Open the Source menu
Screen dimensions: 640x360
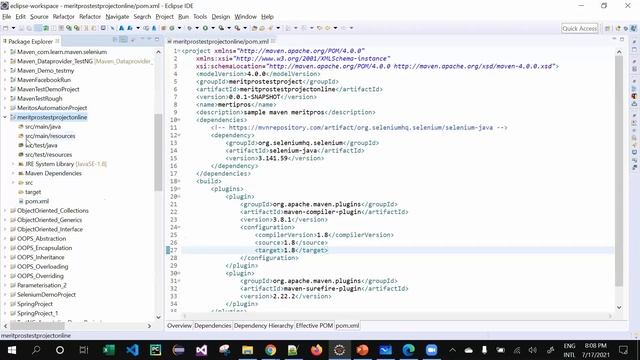click(x=39, y=17)
